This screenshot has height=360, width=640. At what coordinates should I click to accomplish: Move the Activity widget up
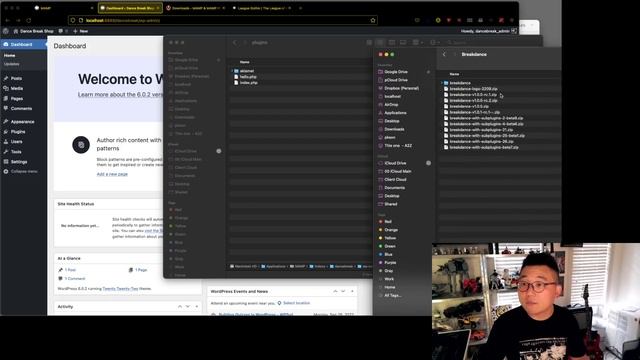pyautogui.click(x=180, y=307)
